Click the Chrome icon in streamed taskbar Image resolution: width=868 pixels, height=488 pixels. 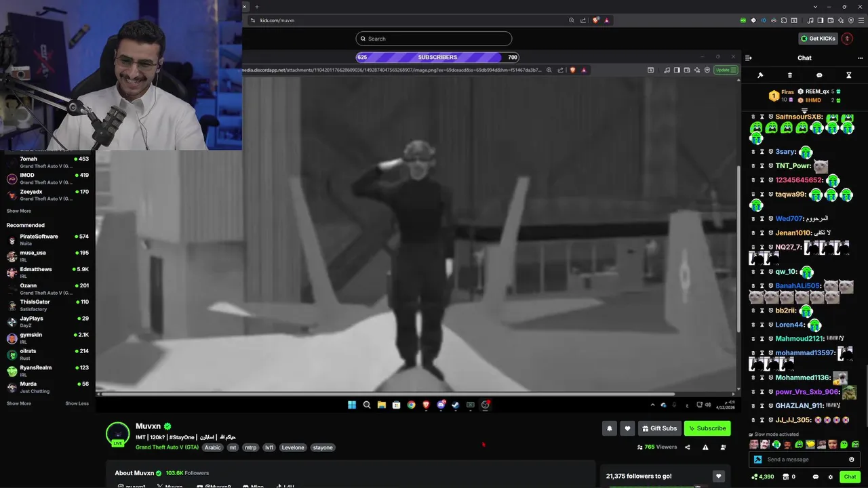coord(411,405)
